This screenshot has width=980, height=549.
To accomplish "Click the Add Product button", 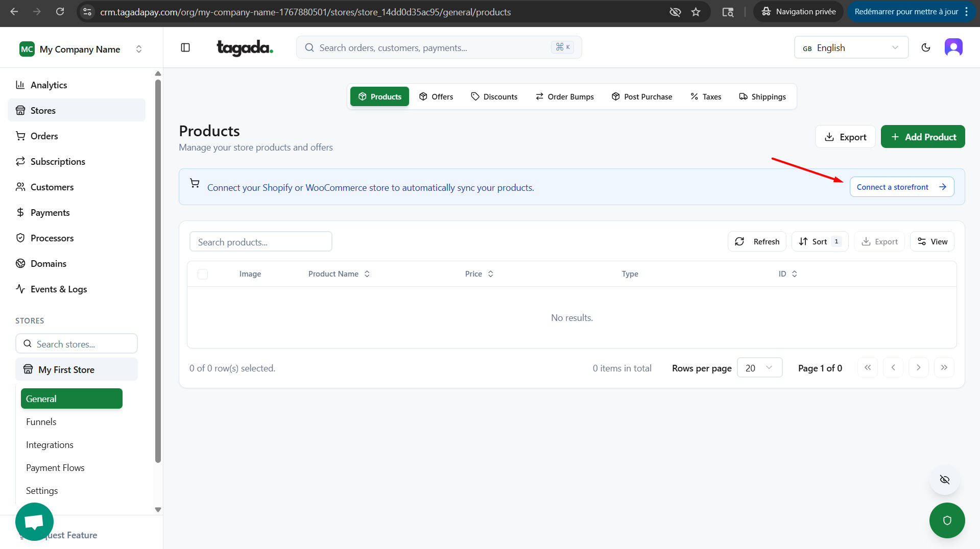I will [x=922, y=137].
